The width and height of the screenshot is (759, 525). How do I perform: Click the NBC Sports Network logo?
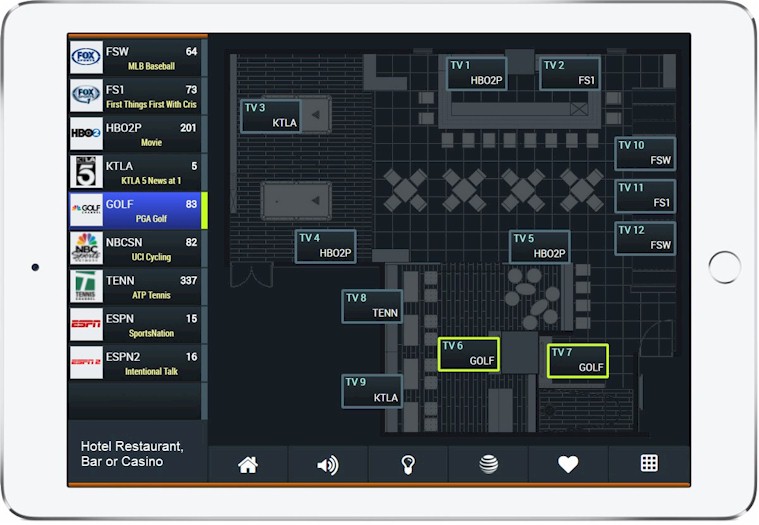click(x=86, y=248)
